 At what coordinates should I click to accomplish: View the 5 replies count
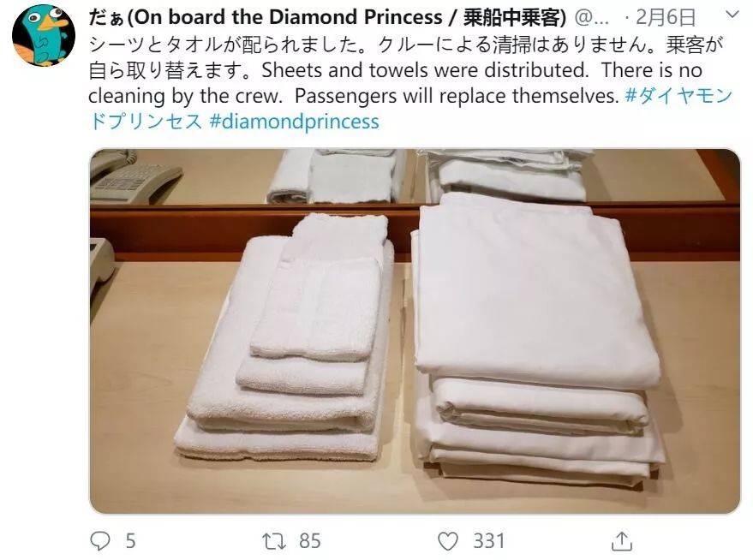click(x=130, y=541)
